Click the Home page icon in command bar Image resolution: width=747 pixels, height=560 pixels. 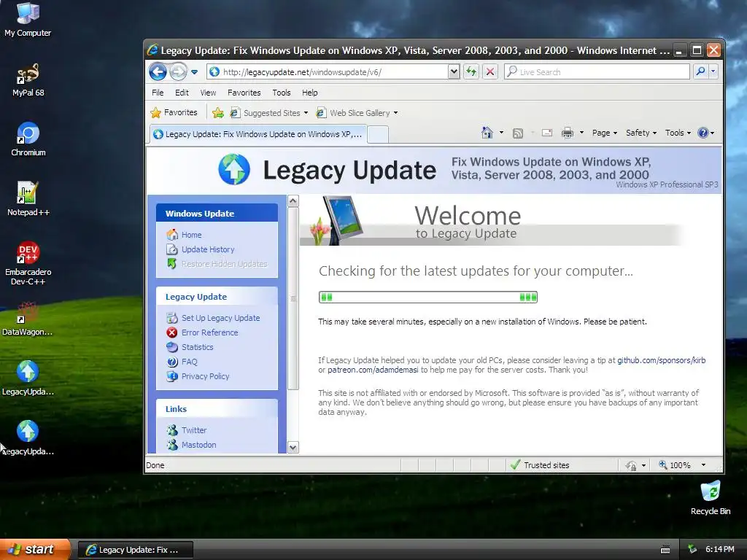(x=487, y=133)
